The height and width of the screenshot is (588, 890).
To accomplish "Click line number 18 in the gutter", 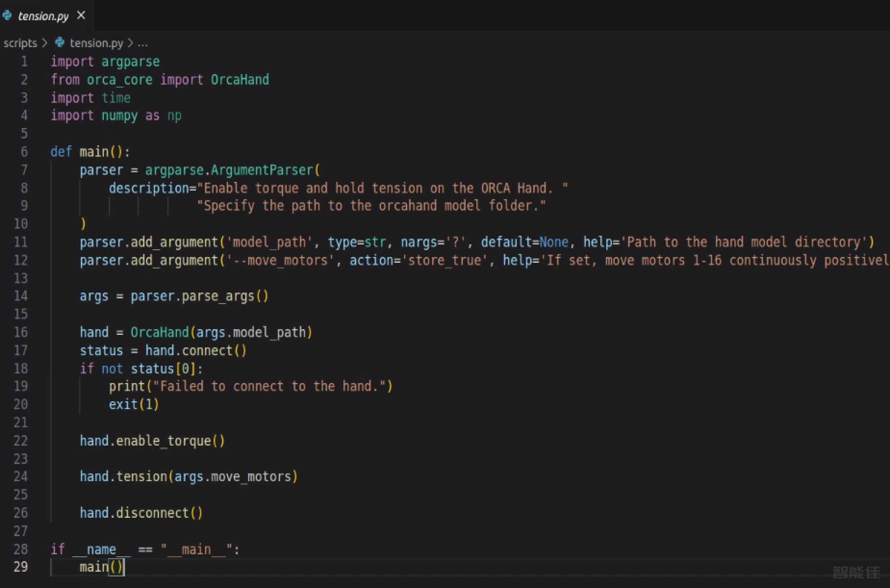I will coord(21,369).
